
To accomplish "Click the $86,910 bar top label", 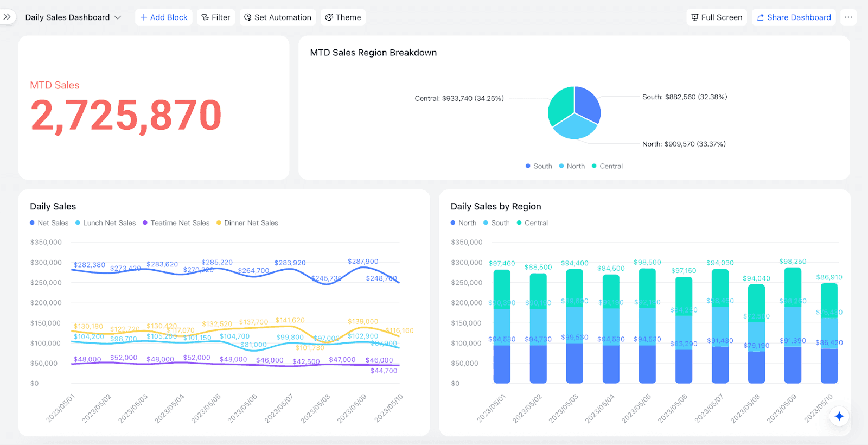I will (829, 277).
